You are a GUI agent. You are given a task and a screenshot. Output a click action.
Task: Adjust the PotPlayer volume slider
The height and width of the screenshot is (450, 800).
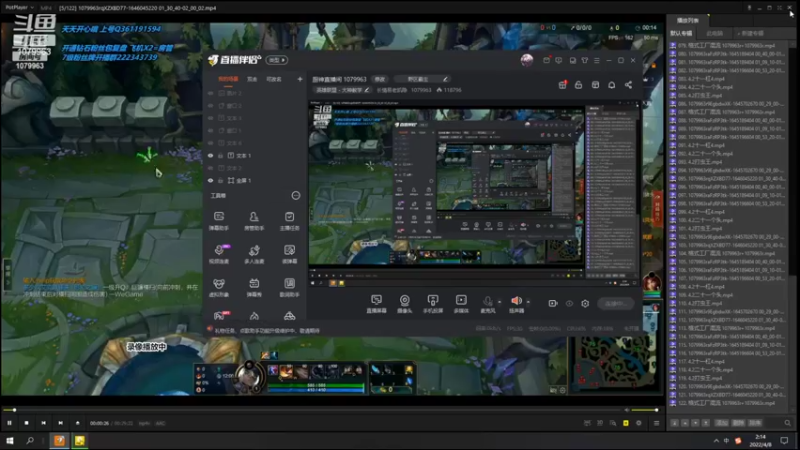(x=645, y=410)
